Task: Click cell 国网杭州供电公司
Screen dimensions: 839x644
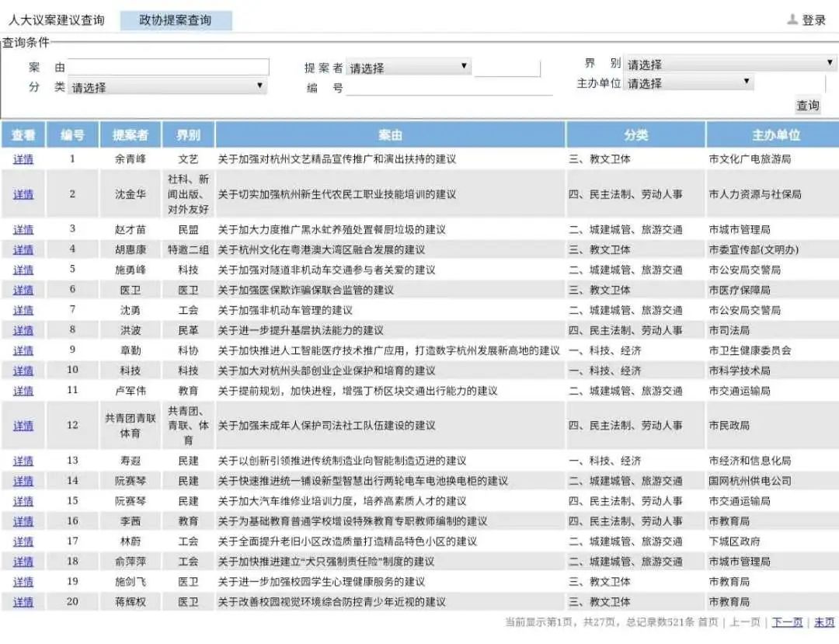Action: click(750, 481)
